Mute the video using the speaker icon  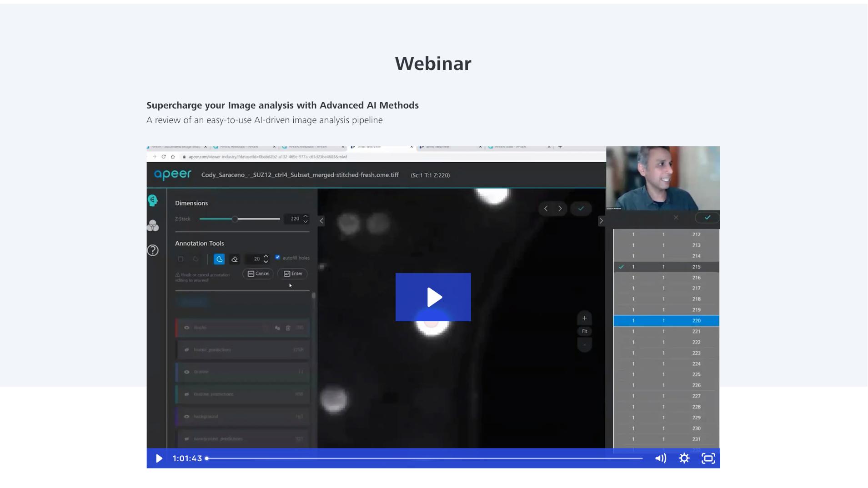tap(660, 458)
